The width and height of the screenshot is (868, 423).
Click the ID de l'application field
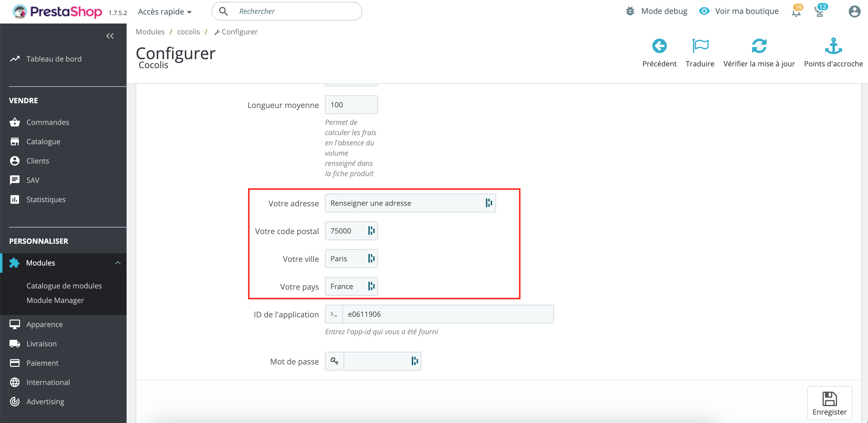pyautogui.click(x=448, y=314)
